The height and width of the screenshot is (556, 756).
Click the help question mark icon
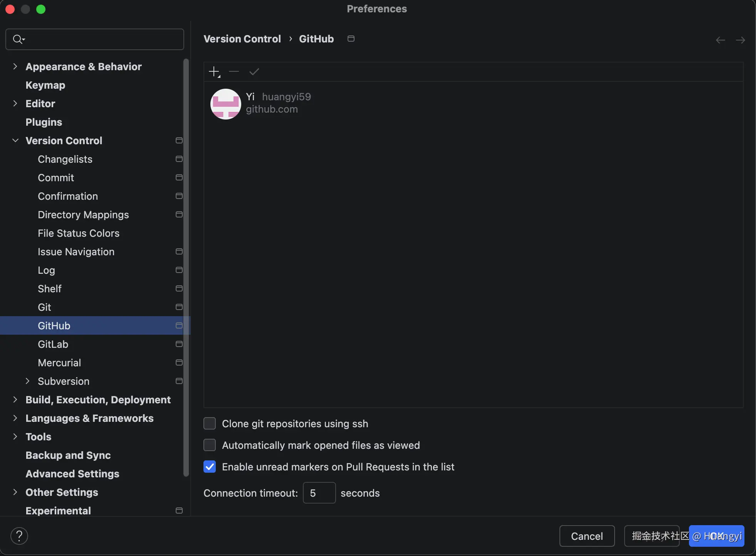click(19, 536)
